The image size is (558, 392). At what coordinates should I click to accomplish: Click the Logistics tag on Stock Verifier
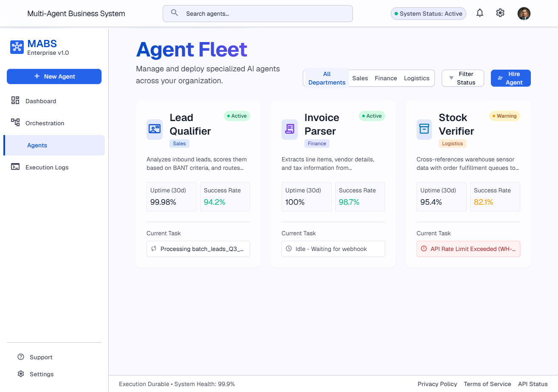(452, 144)
